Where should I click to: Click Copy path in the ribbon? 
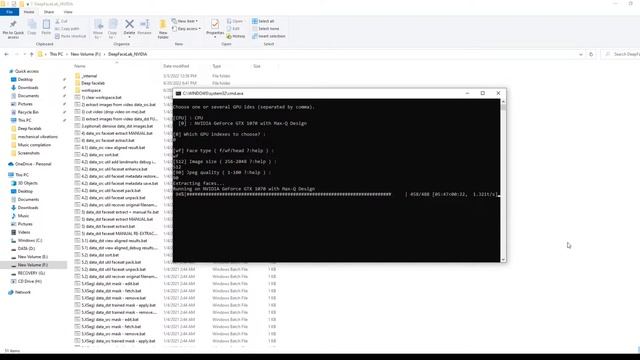[67, 29]
